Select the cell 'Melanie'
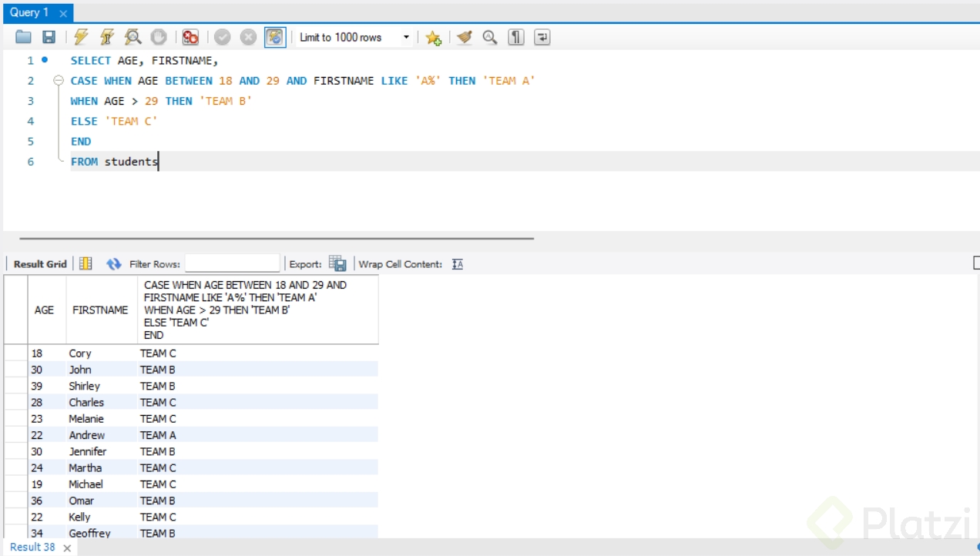This screenshot has width=980, height=556. 102,419
